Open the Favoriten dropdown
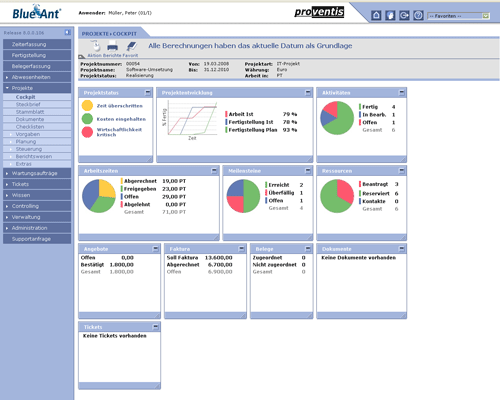The width and height of the screenshot is (500, 400). coord(459,16)
